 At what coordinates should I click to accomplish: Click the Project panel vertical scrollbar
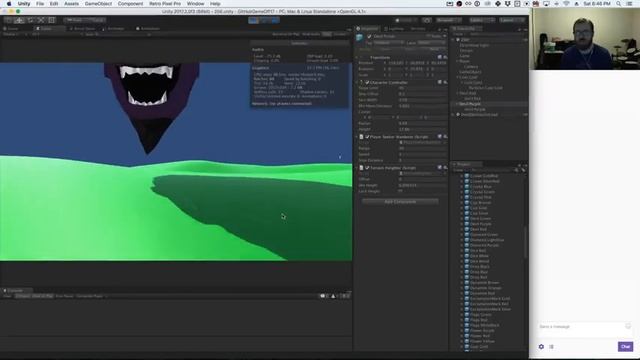tap(525, 243)
